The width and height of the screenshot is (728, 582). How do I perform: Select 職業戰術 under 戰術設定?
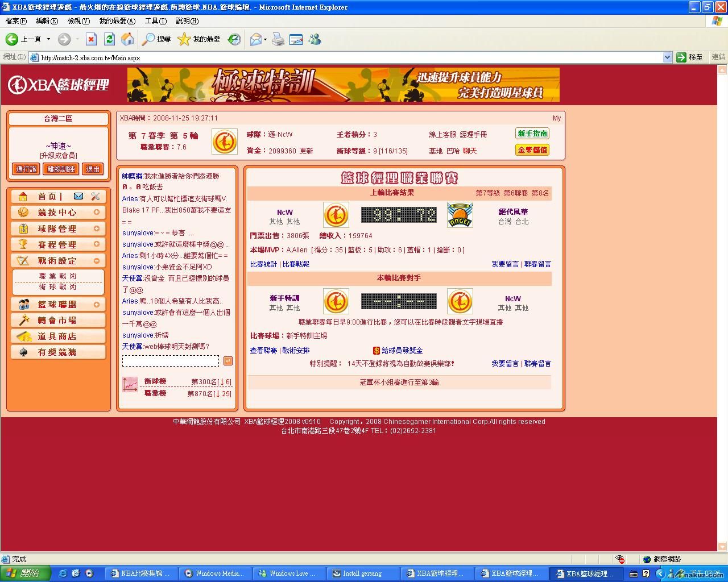(58, 276)
